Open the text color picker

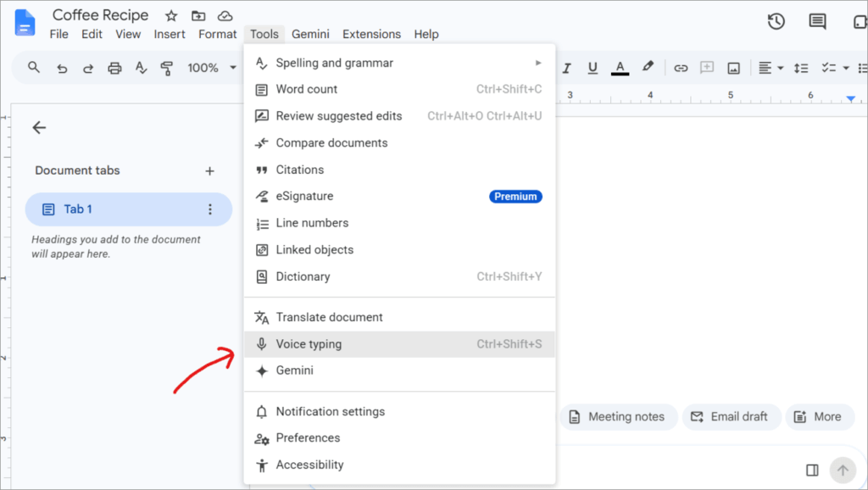[620, 68]
